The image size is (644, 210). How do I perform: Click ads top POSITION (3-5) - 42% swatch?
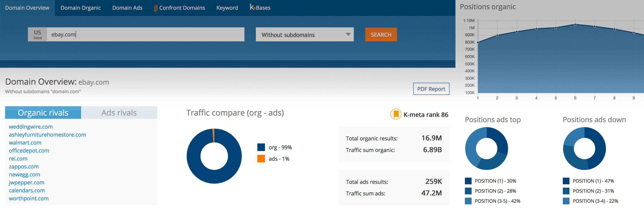(468, 201)
